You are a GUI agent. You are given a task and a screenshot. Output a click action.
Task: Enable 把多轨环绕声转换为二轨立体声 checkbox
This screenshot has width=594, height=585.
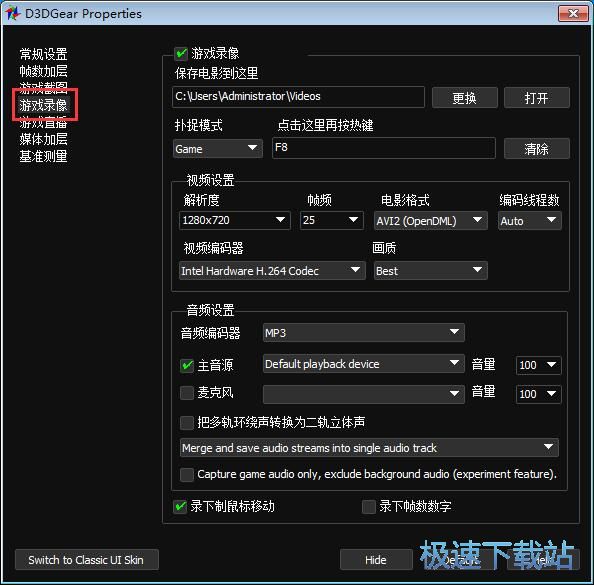click(187, 422)
